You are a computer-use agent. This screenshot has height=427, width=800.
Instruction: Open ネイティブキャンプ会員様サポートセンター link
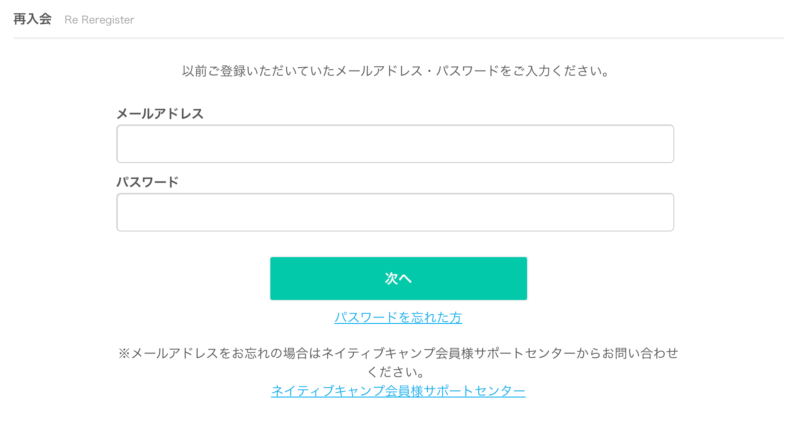[398, 391]
